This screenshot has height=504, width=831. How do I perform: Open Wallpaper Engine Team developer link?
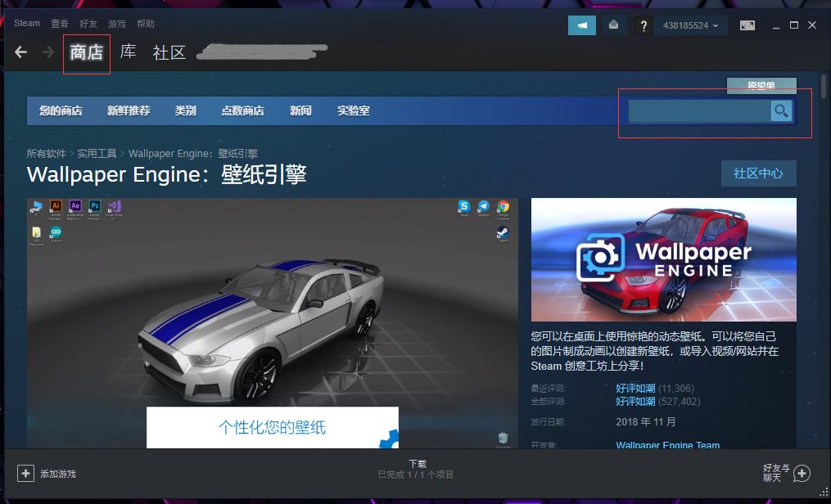668,445
